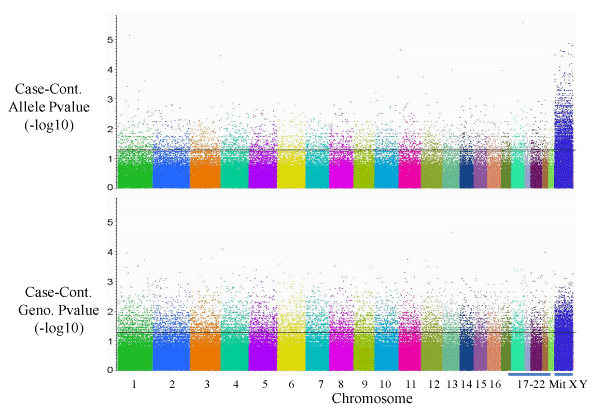The image size is (600, 415).
Task: Select chromosome label '14' on the x-axis
Action: point(466,384)
